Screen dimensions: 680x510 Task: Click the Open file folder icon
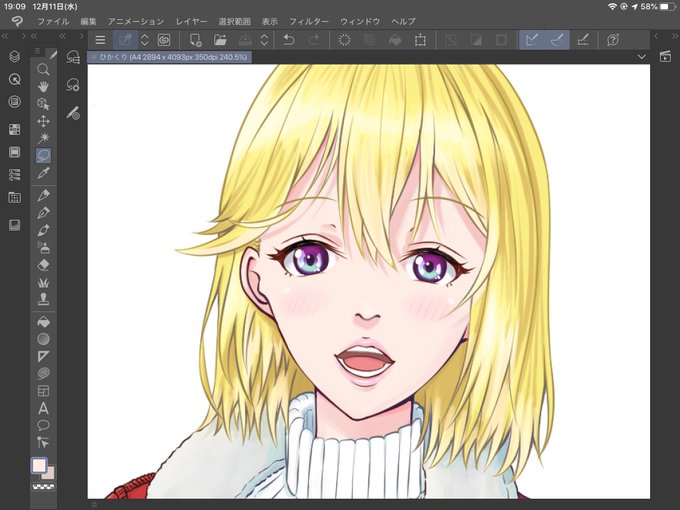point(220,40)
